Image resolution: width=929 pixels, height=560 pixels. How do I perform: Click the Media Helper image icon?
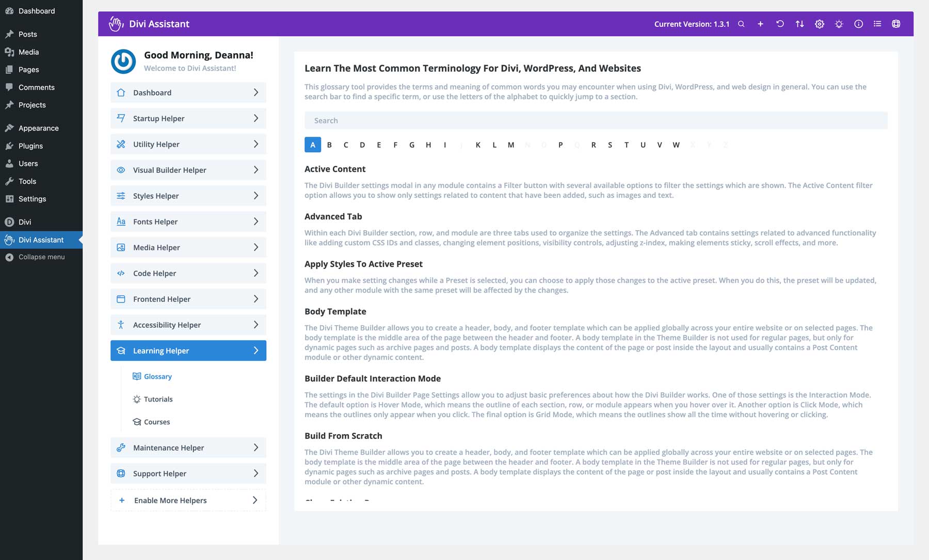[x=121, y=247]
